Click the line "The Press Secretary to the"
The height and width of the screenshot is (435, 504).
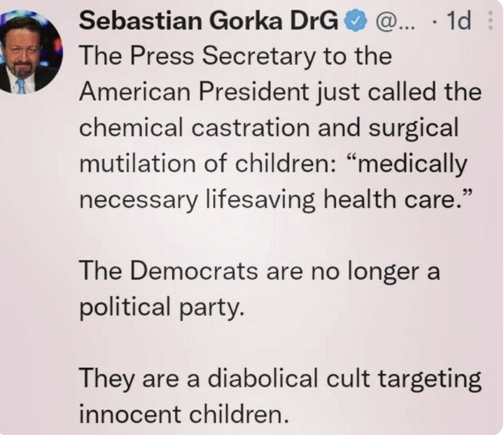236,57
